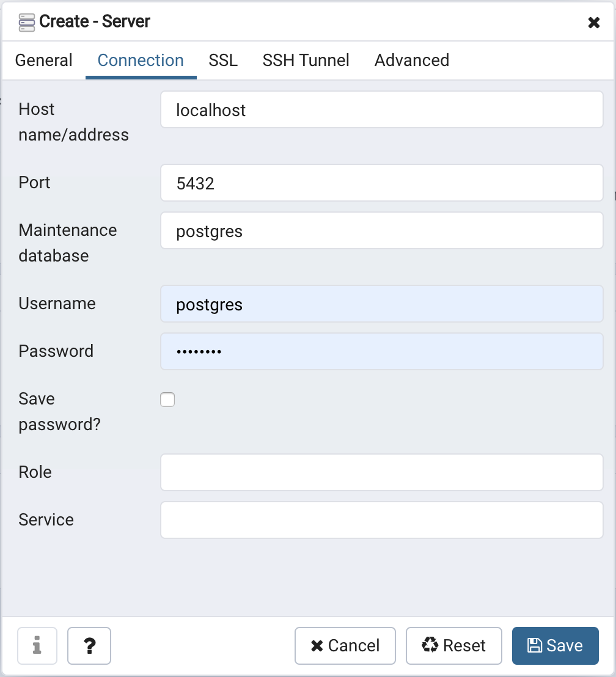
Task: Enable the Save password checkbox
Action: coord(167,399)
